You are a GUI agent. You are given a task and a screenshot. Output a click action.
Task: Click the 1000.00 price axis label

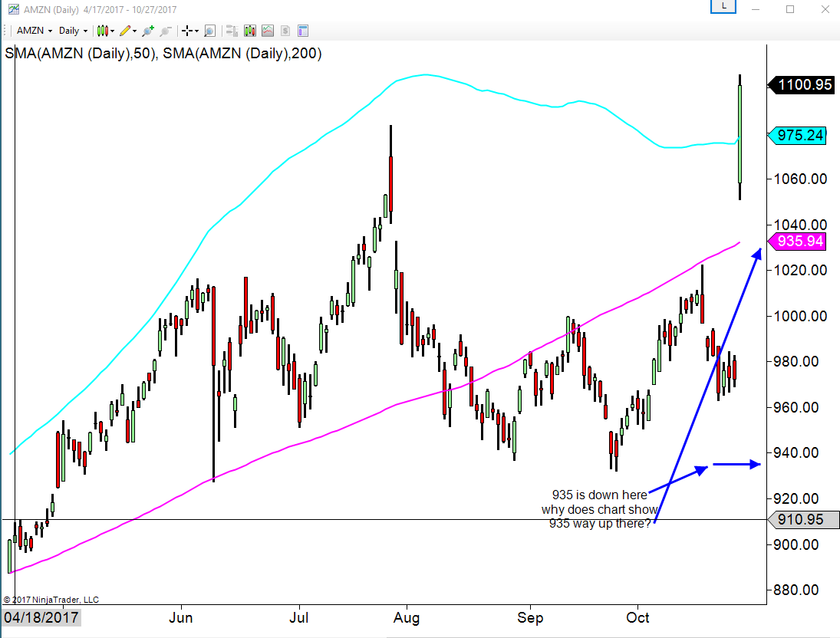800,316
